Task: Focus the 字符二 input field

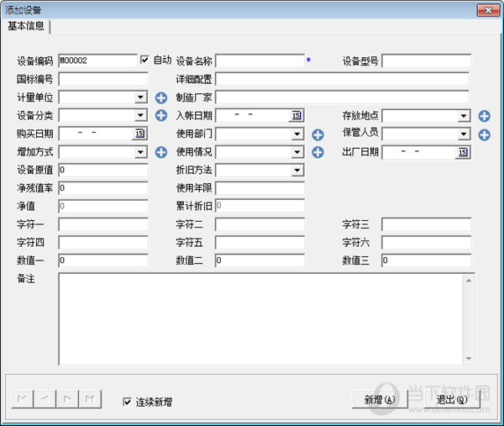Action: pyautogui.click(x=260, y=224)
